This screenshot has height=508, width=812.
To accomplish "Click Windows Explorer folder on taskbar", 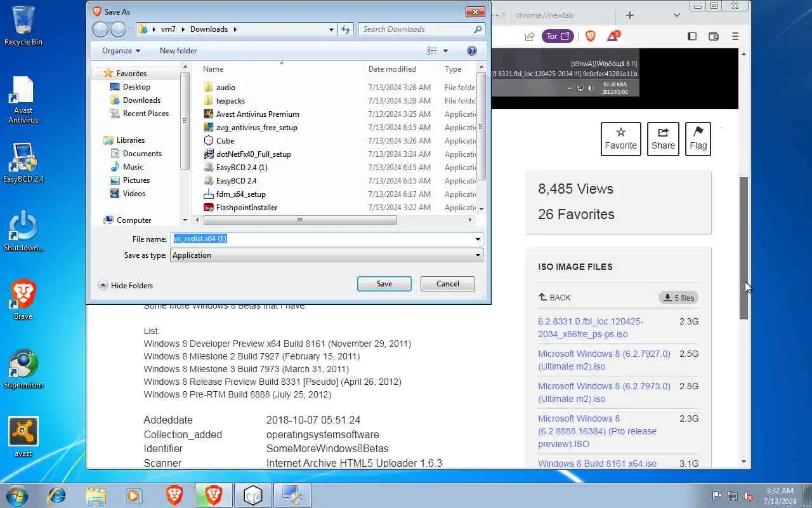I will coord(96,495).
